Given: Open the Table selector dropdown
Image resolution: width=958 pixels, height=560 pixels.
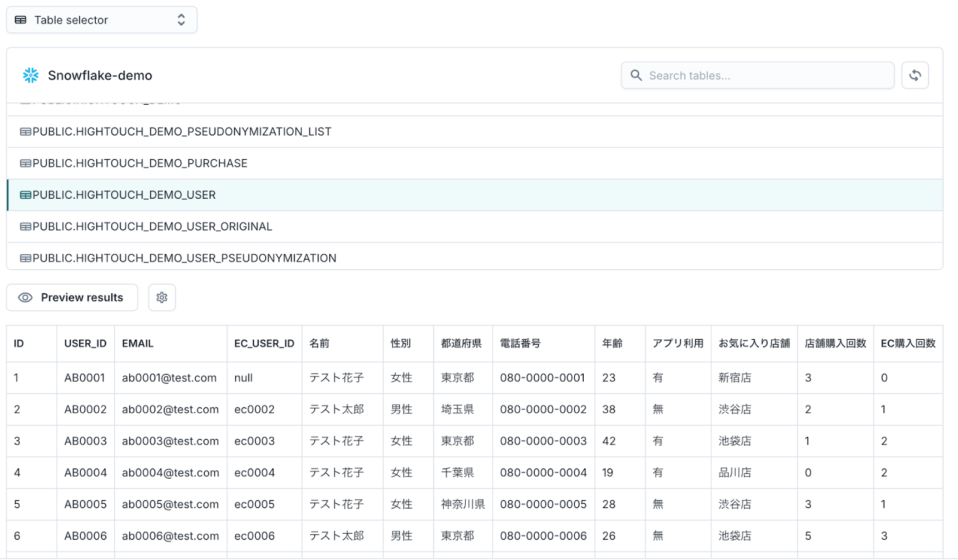Looking at the screenshot, I should (102, 20).
